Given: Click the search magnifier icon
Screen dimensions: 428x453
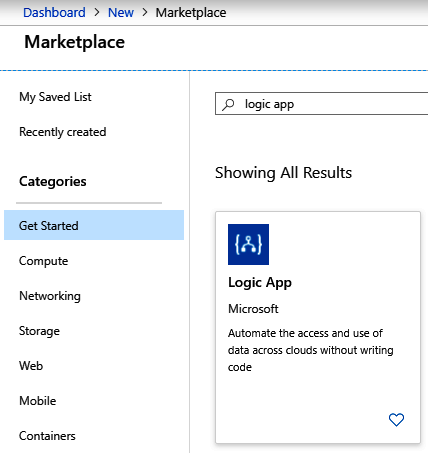Looking at the screenshot, I should click(228, 104).
